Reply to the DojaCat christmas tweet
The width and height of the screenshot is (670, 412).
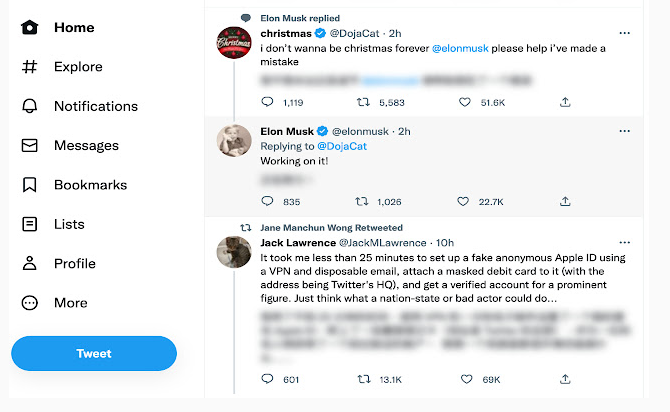coord(267,102)
